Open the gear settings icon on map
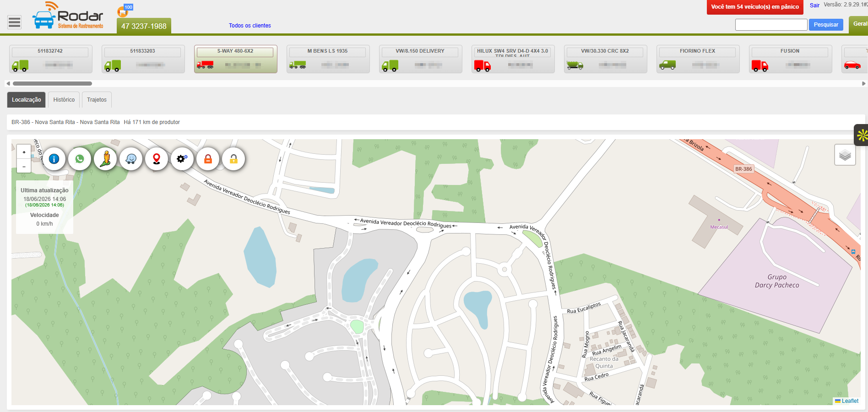Viewport: 868px width, 412px height. coord(182,159)
